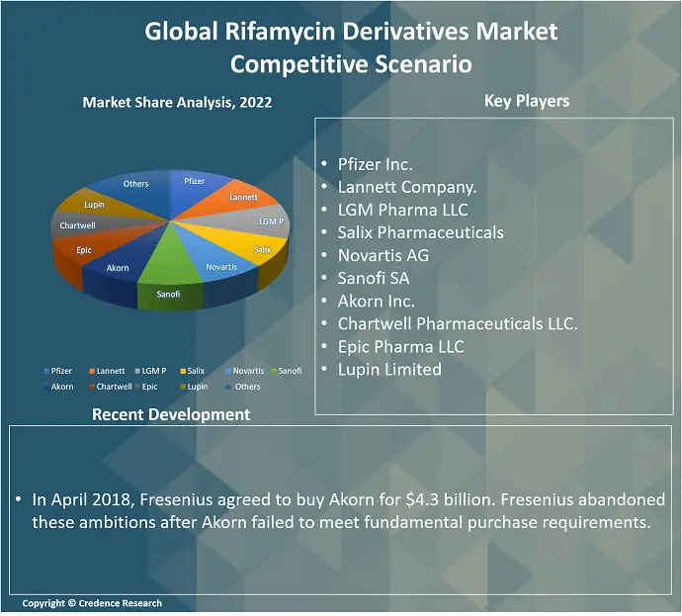Click Pfizer Inc. in Key Players list
This screenshot has width=682, height=616.
coord(375,164)
